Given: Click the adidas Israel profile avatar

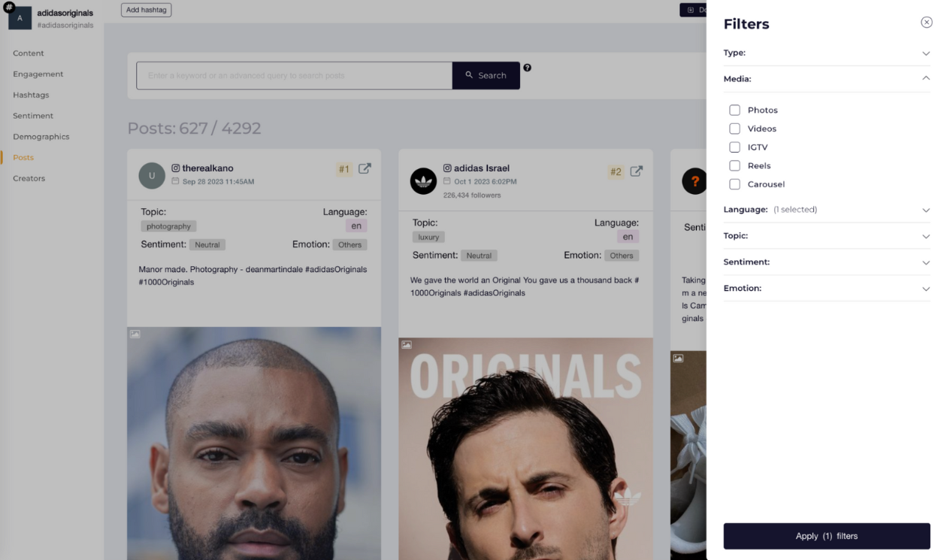Looking at the screenshot, I should [423, 181].
